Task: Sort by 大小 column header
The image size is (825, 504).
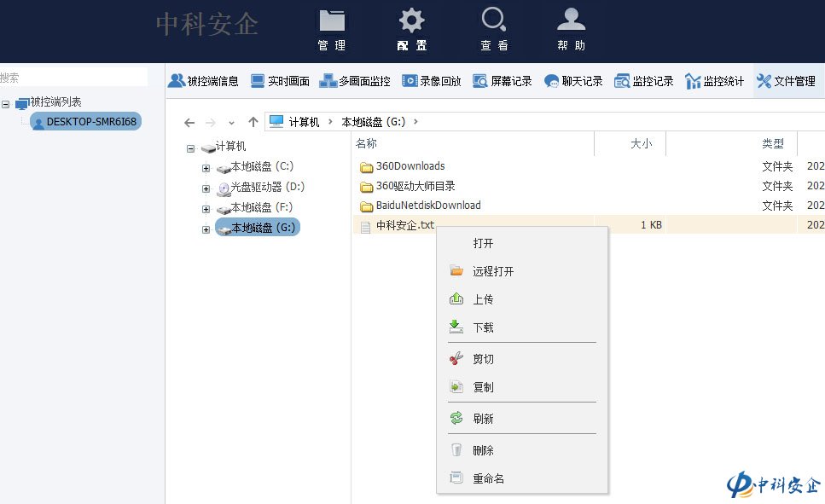Action: click(x=641, y=143)
